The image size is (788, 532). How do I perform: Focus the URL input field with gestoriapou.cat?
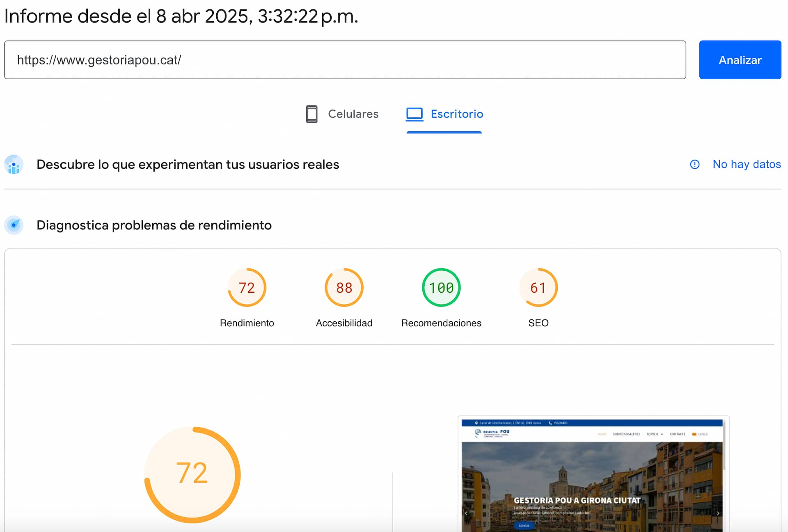[345, 60]
